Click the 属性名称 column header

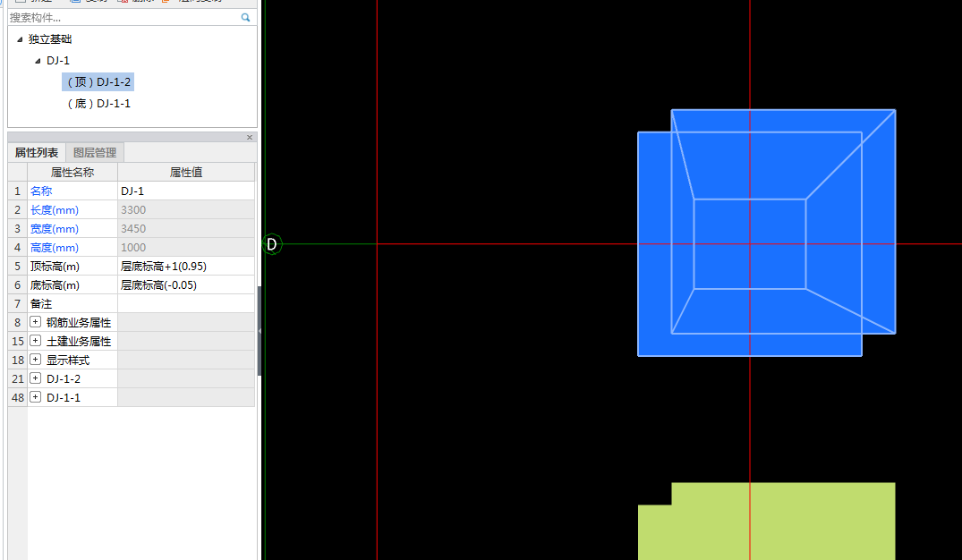tap(72, 173)
